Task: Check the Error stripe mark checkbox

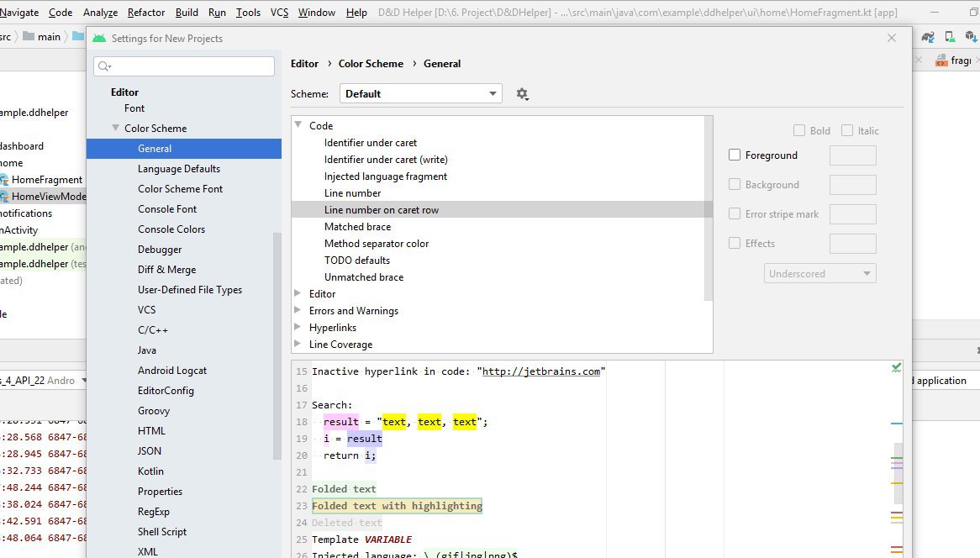Action: pyautogui.click(x=735, y=213)
